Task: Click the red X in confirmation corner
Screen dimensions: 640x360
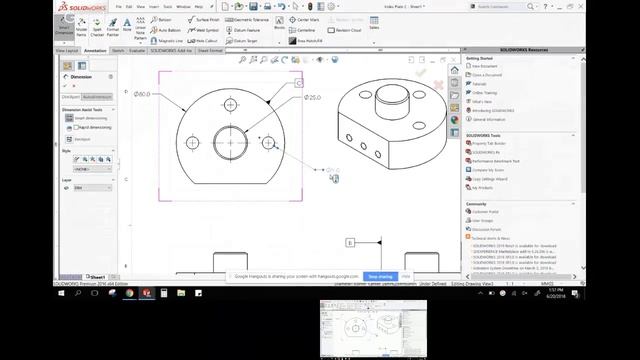Action: point(438,84)
